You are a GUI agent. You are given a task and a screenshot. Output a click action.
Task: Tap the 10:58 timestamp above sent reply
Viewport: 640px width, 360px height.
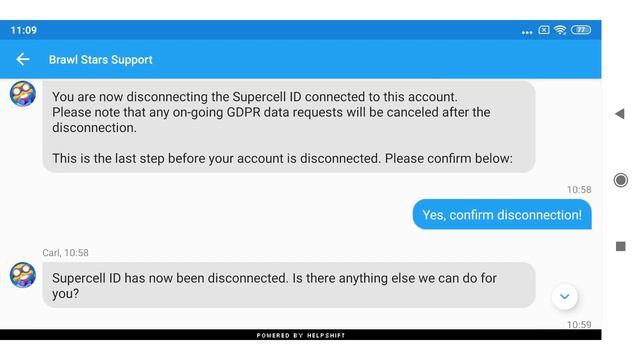pyautogui.click(x=579, y=189)
